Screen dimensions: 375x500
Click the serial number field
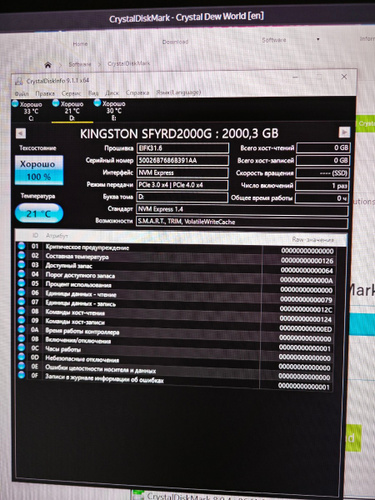pyautogui.click(x=183, y=160)
